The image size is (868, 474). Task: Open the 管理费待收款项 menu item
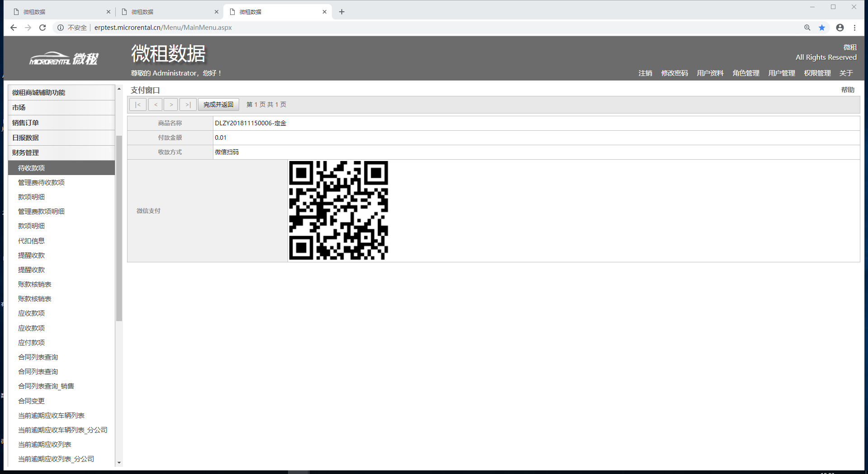(41, 183)
